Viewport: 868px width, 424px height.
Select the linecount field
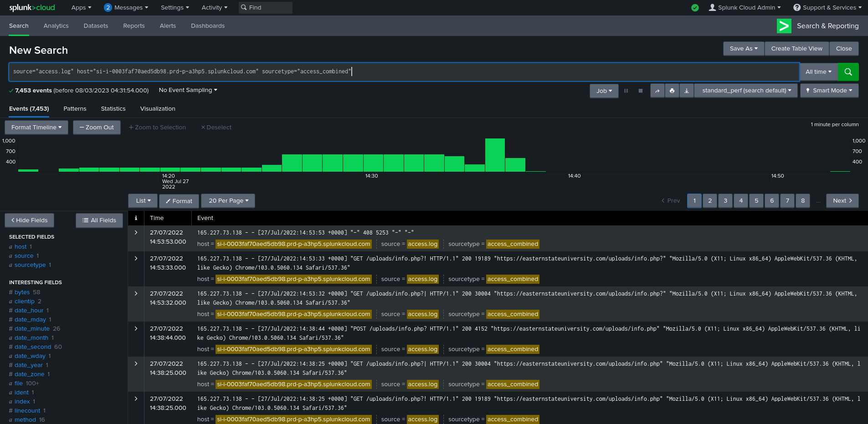(27, 411)
